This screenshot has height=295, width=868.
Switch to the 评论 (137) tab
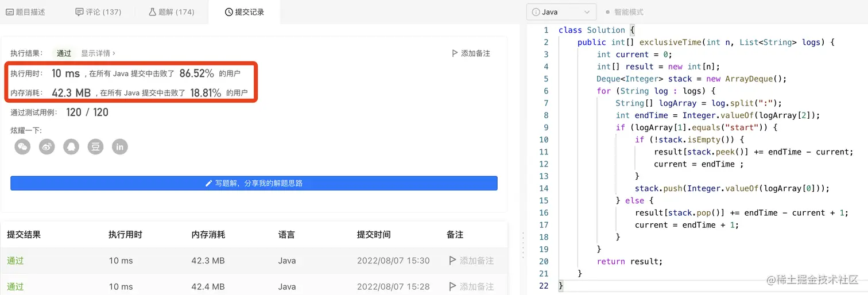[x=98, y=11]
